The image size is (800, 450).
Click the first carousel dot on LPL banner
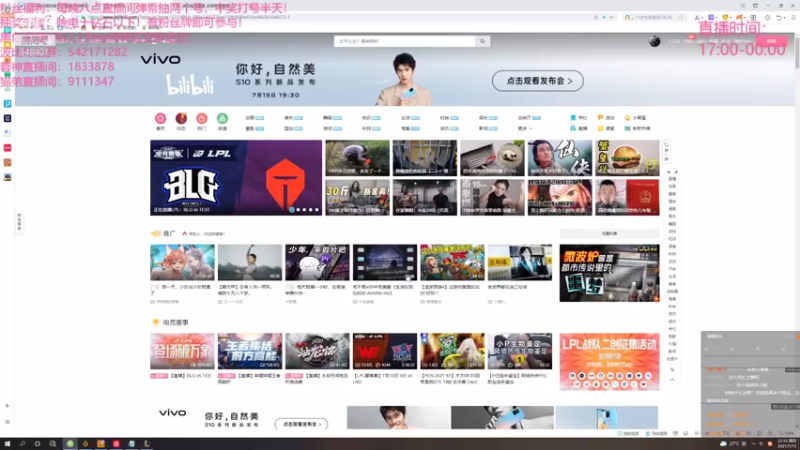[x=292, y=210]
